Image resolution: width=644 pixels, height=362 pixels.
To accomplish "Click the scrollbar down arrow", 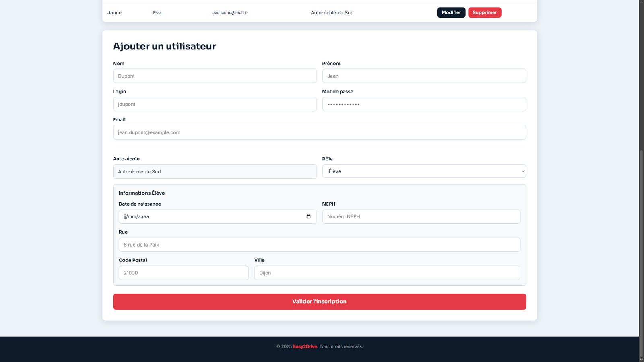I will [x=642, y=359].
